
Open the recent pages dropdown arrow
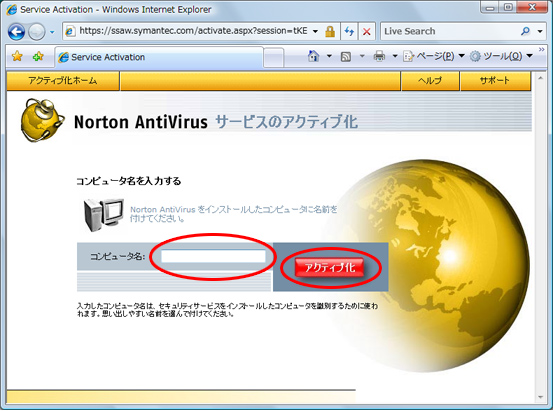tap(52, 32)
